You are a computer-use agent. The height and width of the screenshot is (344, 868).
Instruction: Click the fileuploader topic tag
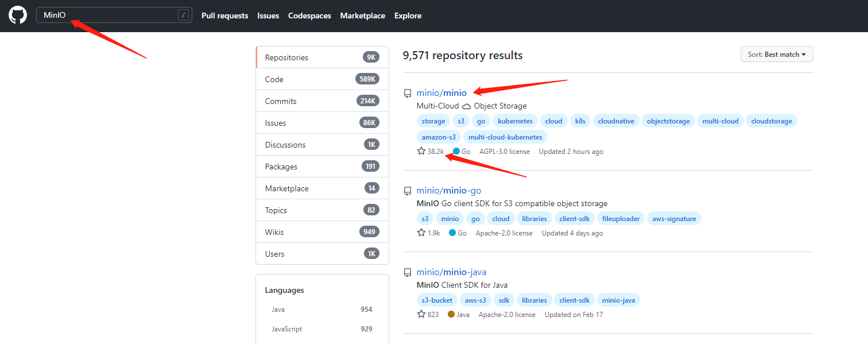[621, 219]
